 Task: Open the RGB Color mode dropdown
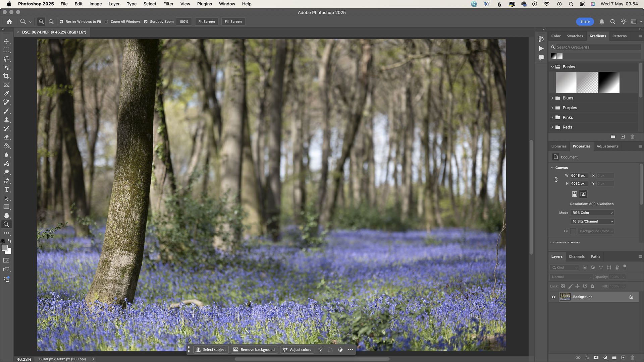592,213
